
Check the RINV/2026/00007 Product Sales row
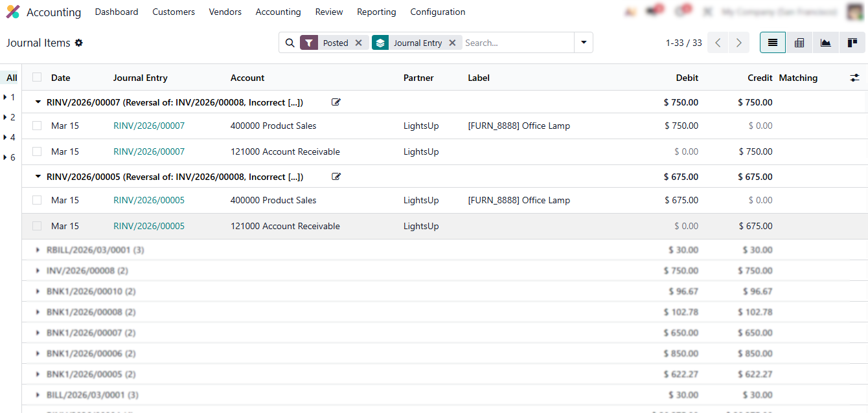point(37,126)
